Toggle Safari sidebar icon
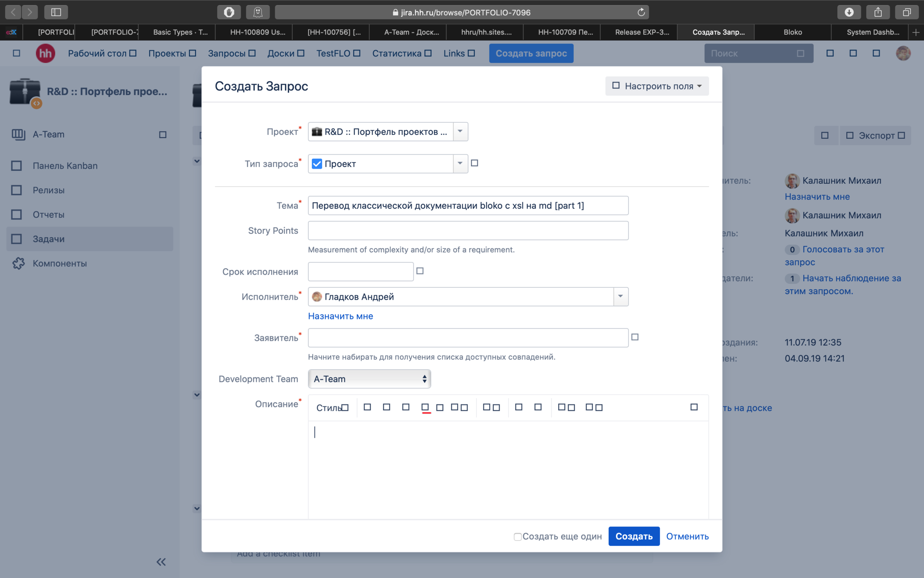924x578 pixels. 56,12
